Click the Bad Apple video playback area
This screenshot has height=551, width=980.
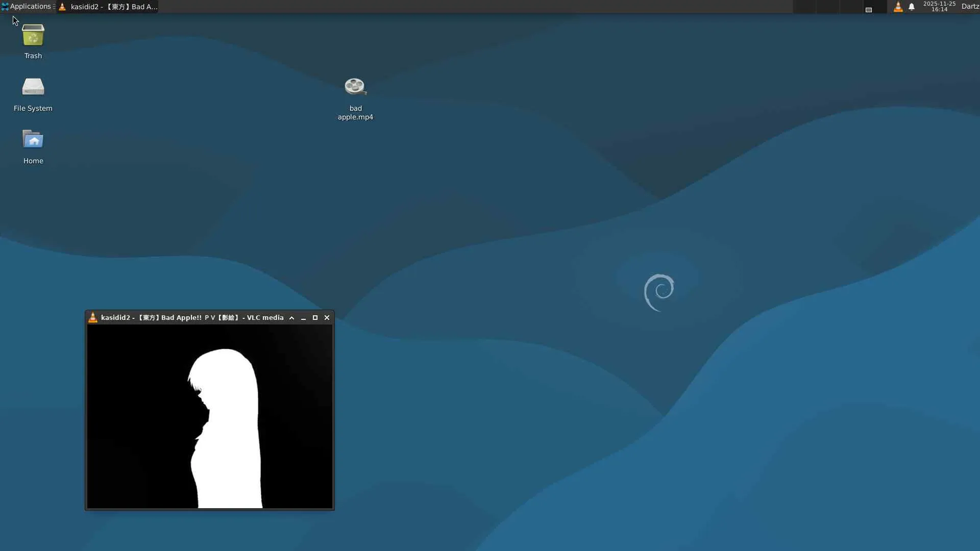[209, 416]
